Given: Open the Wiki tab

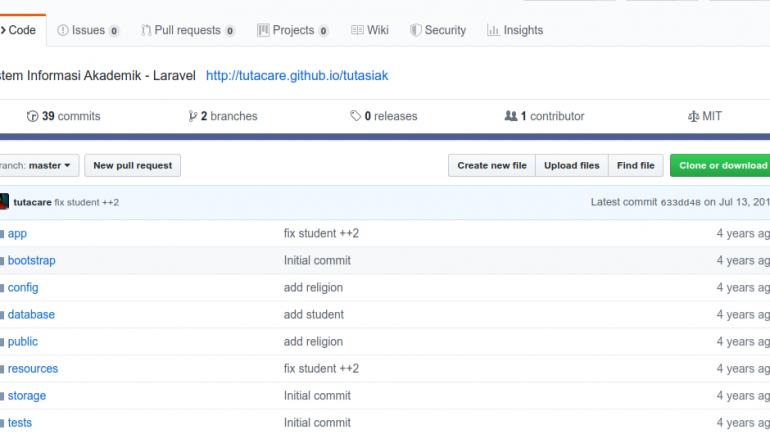Looking at the screenshot, I should 370,30.
